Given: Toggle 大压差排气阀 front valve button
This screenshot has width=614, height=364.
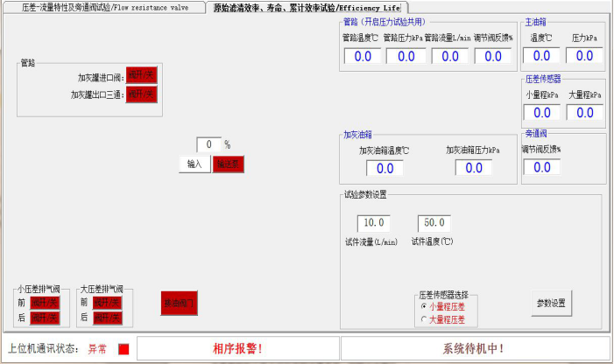Looking at the screenshot, I should pos(107,303).
